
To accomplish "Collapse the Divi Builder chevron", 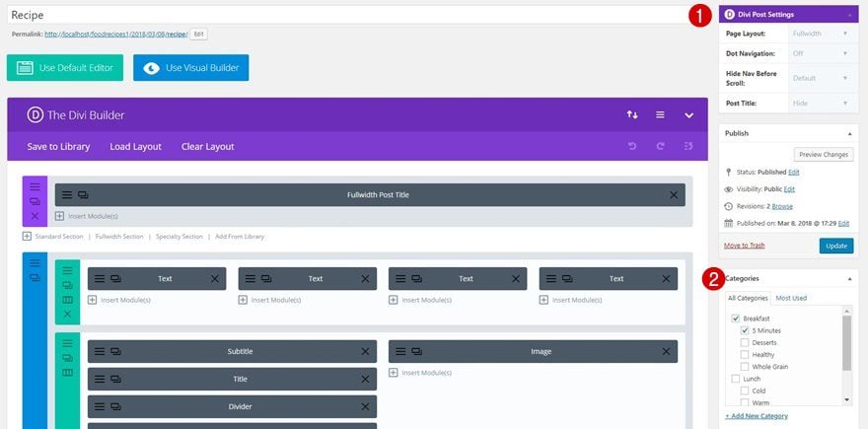I will click(x=688, y=115).
